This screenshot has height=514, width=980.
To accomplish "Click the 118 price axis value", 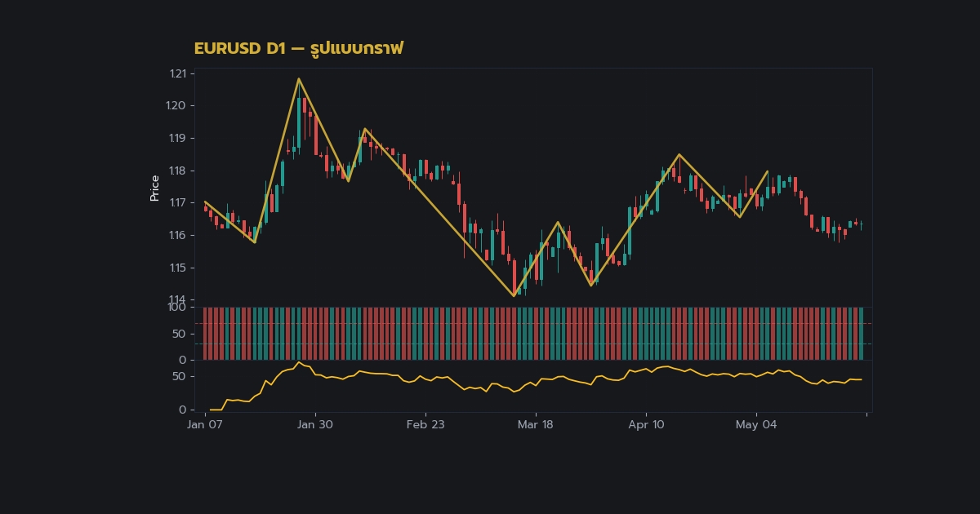I will [177, 171].
